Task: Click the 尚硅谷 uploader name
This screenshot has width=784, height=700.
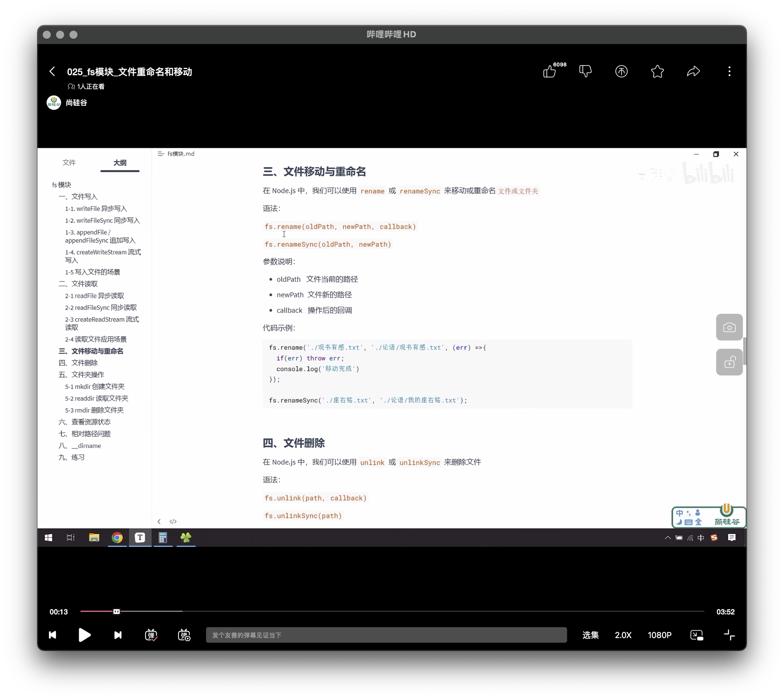Action: [76, 103]
